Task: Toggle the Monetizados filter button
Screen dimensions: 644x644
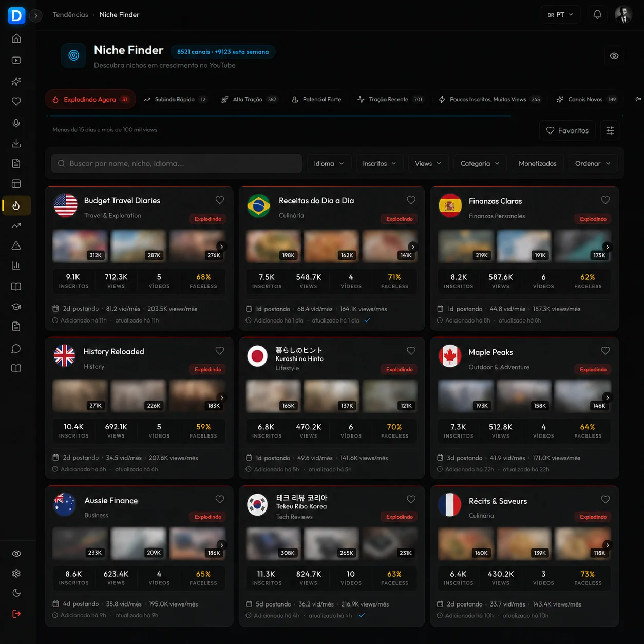Action: tap(538, 163)
